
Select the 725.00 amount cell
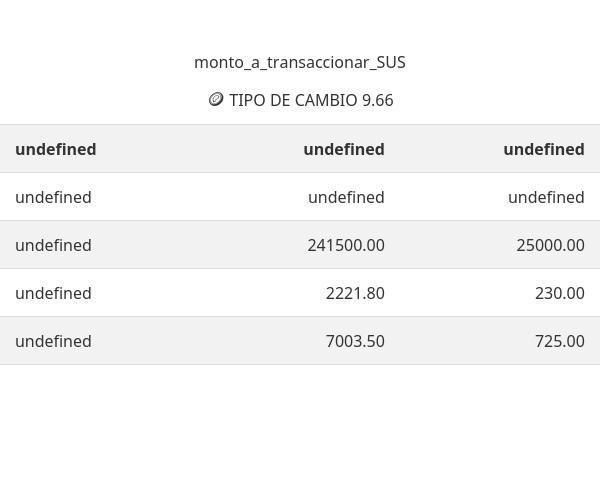tap(560, 341)
